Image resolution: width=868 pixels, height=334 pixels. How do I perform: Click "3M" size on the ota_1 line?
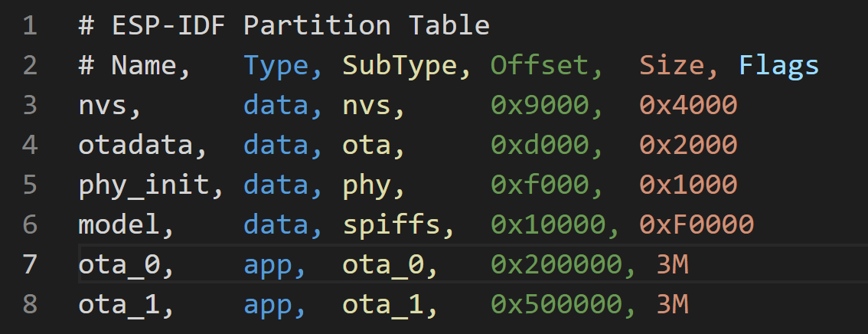[672, 305]
